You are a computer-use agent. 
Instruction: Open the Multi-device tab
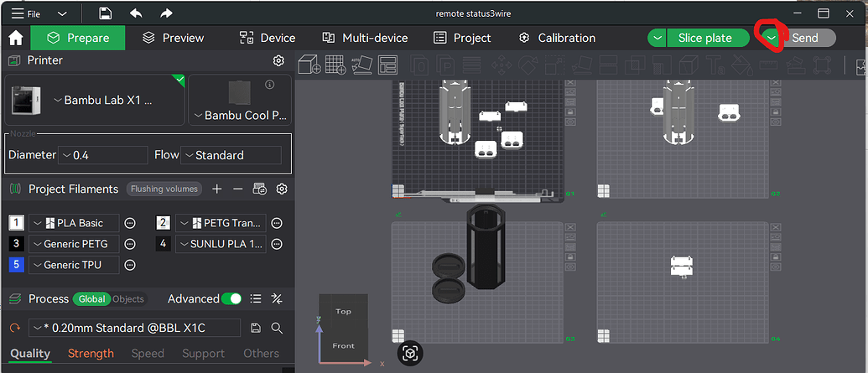pyautogui.click(x=365, y=38)
